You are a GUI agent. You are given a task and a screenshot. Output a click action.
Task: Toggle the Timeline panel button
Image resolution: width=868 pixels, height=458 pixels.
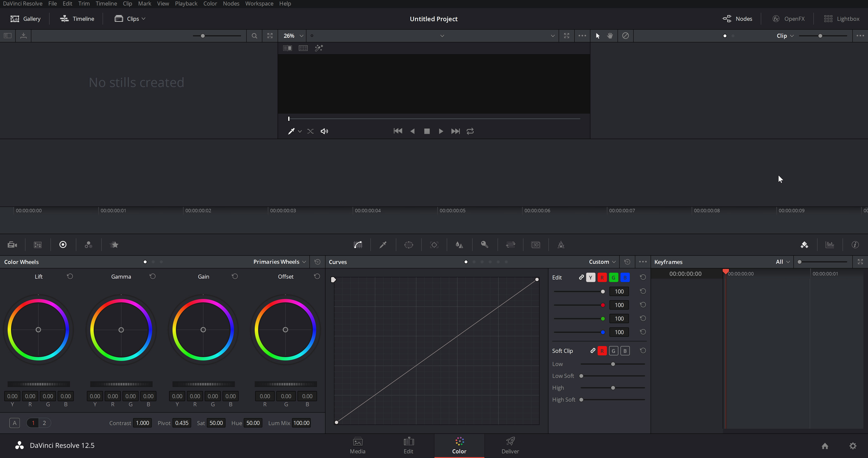(x=77, y=19)
